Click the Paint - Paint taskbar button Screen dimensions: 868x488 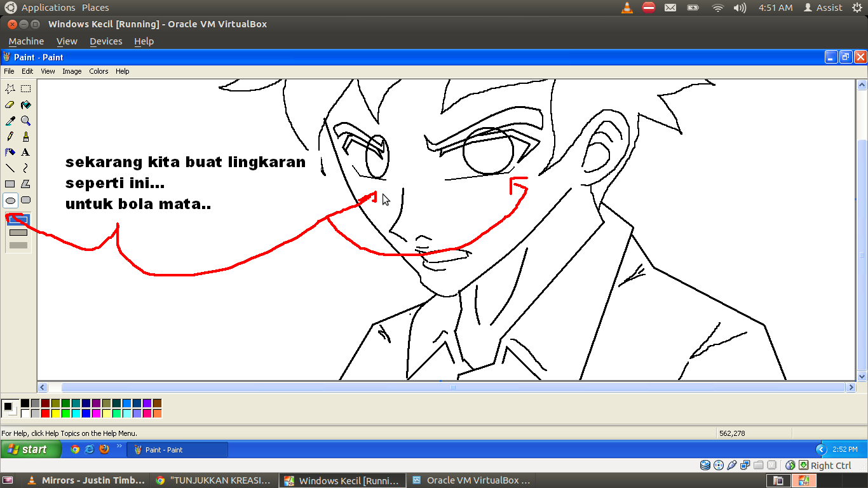pyautogui.click(x=177, y=450)
